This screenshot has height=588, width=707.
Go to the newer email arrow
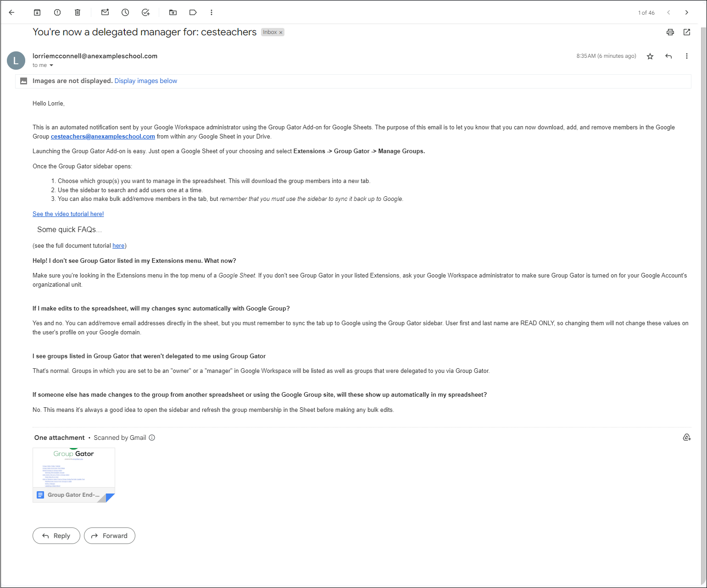point(668,12)
